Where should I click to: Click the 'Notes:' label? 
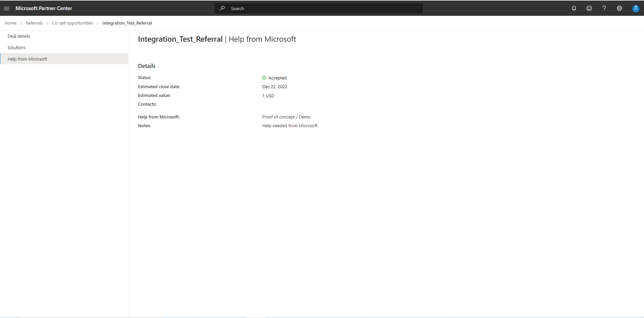click(145, 126)
